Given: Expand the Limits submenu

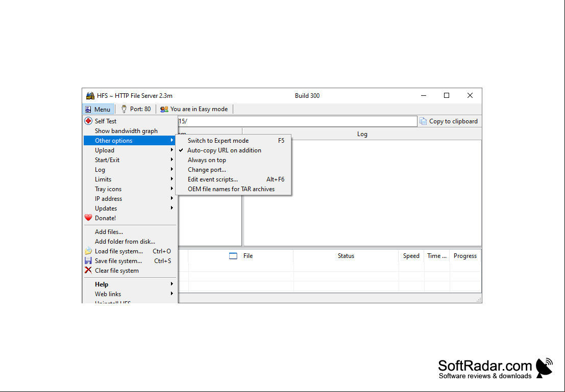Looking at the screenshot, I should point(130,179).
